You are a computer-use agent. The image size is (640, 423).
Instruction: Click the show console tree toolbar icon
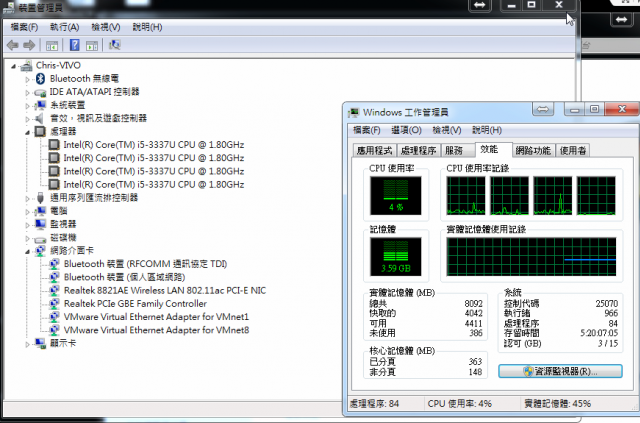(x=52, y=46)
